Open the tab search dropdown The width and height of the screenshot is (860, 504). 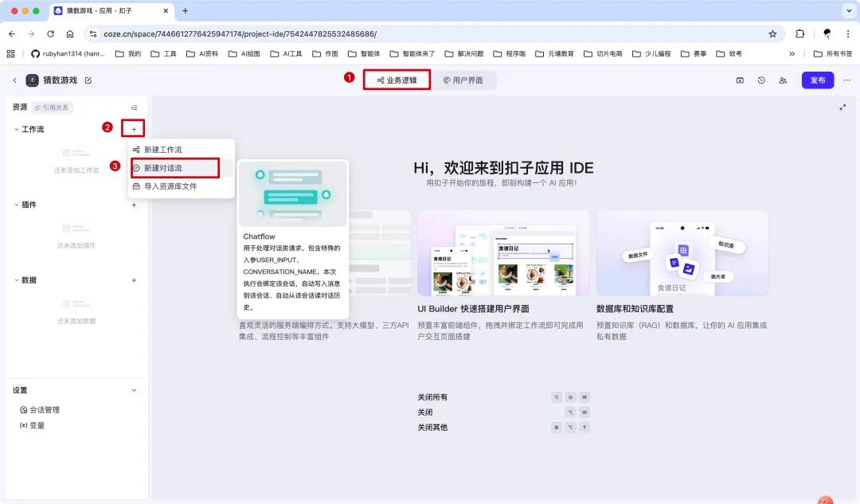(849, 11)
